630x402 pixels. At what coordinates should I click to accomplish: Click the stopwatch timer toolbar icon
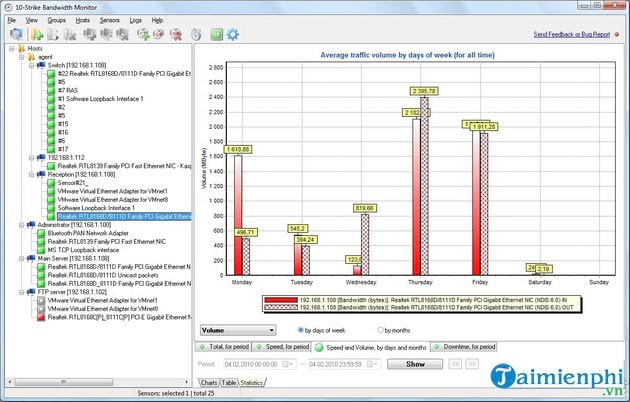coord(196,35)
